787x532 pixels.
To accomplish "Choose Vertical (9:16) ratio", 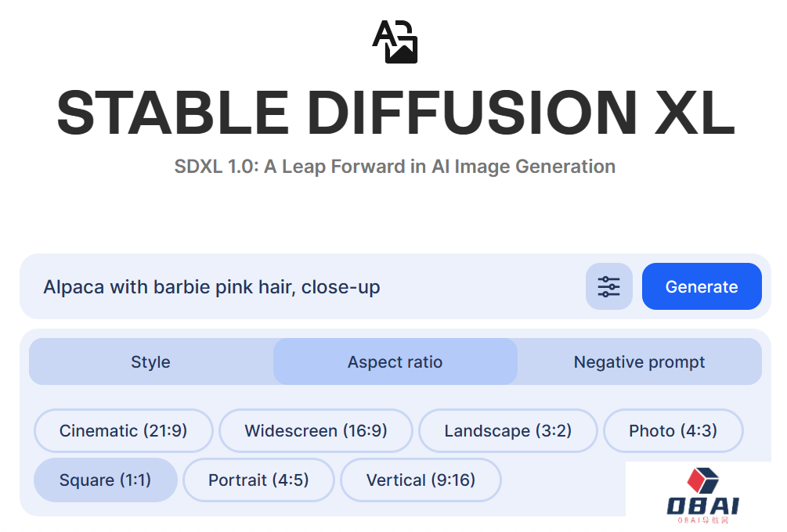I will [x=421, y=480].
